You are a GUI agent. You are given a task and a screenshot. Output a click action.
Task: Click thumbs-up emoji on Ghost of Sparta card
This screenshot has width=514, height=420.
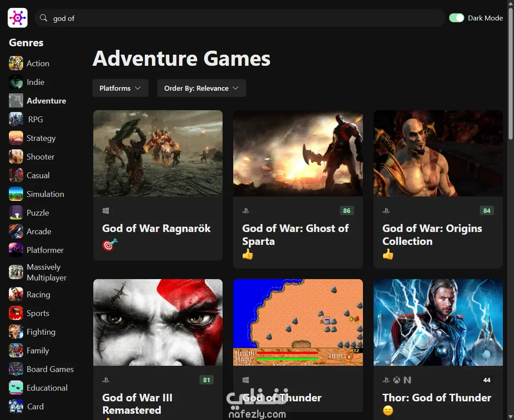(248, 254)
